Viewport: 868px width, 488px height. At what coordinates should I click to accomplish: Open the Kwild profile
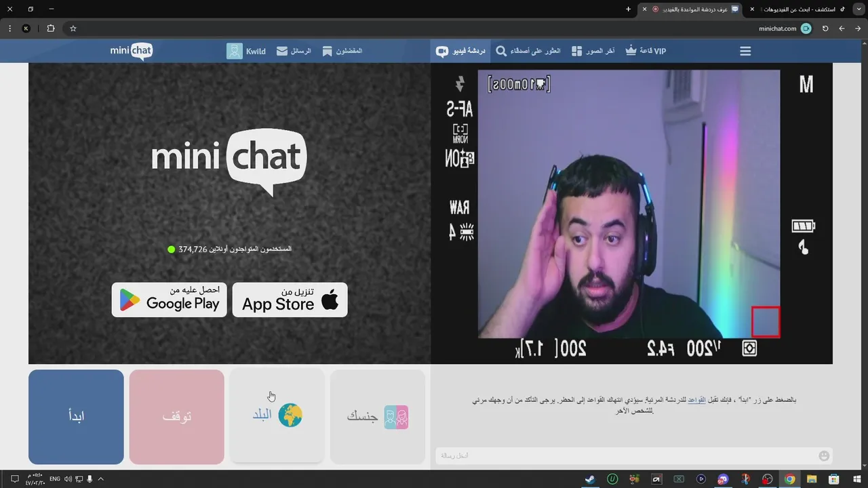[246, 51]
